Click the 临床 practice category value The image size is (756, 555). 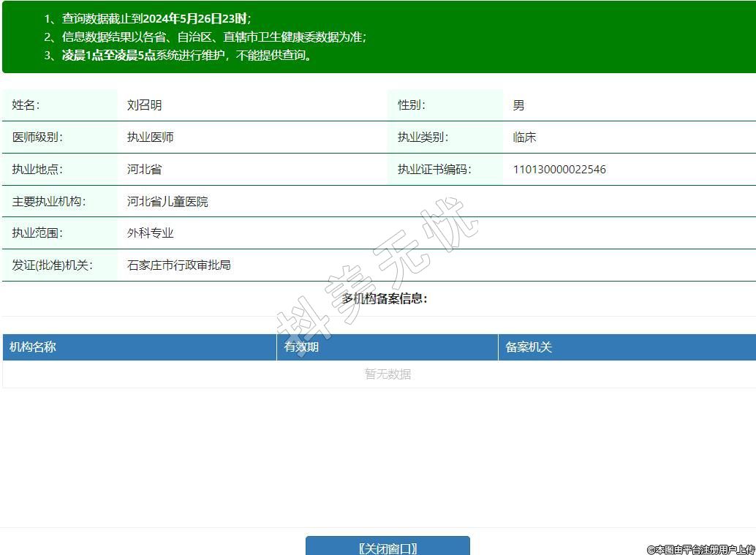[524, 137]
